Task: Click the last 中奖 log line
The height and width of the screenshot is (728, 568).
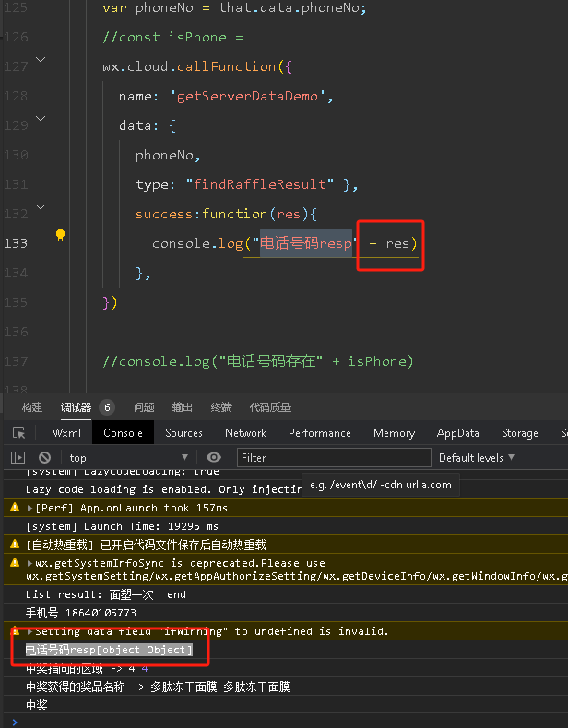Action: (x=37, y=705)
